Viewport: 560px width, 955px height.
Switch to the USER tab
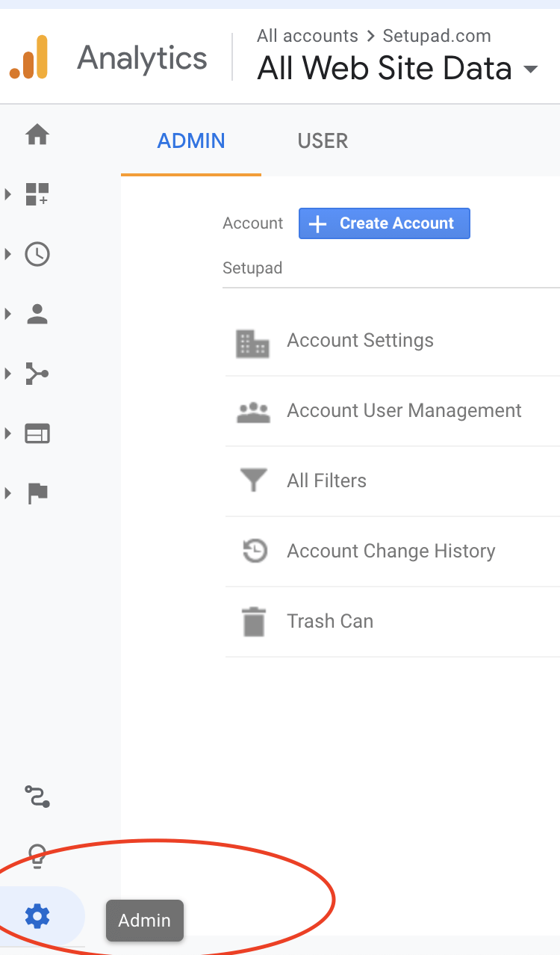tap(323, 140)
